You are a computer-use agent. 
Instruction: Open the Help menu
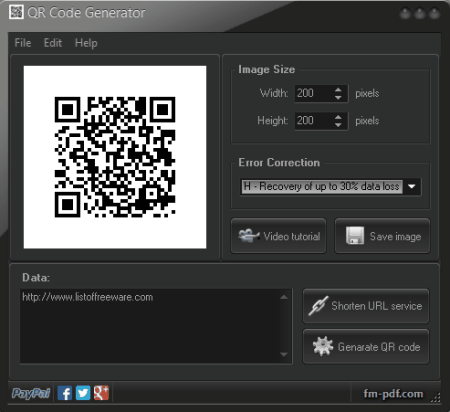pyautogui.click(x=86, y=43)
